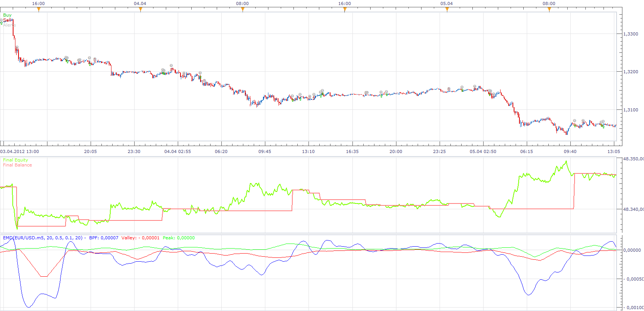Toggle the Sell legend label
This screenshot has height=311, width=644.
[7, 20]
